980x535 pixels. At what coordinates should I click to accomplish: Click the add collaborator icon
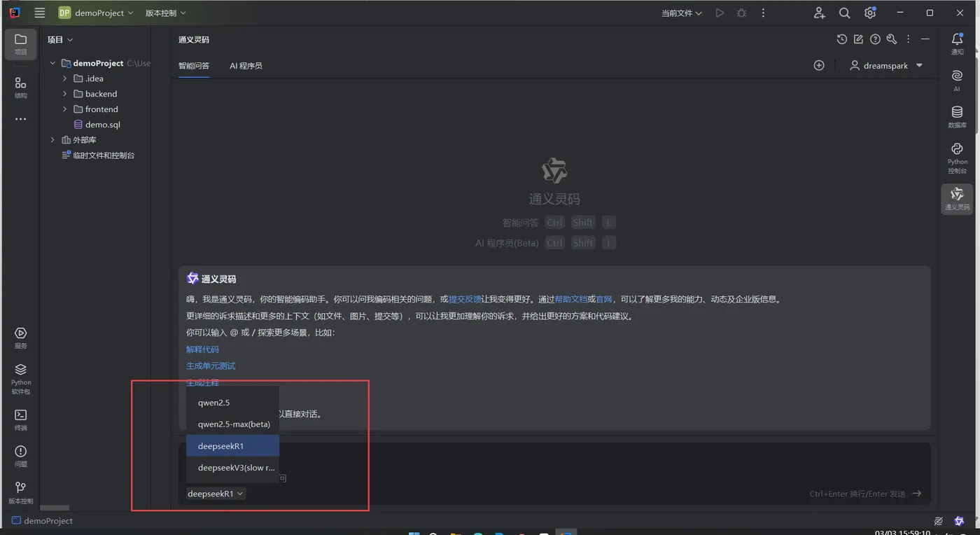click(x=820, y=13)
